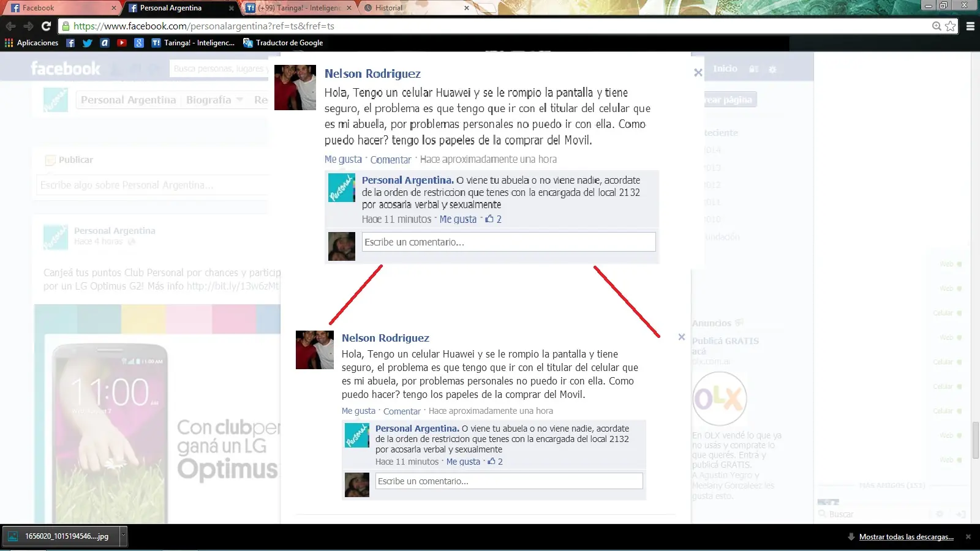Open the Chrome hamburger menu
The height and width of the screenshot is (551, 980).
[x=970, y=26]
